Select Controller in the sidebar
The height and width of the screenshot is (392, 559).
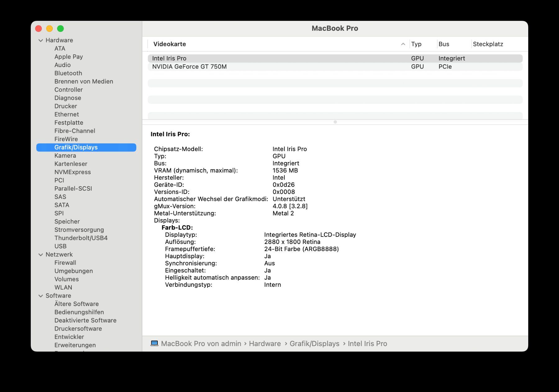[69, 90]
